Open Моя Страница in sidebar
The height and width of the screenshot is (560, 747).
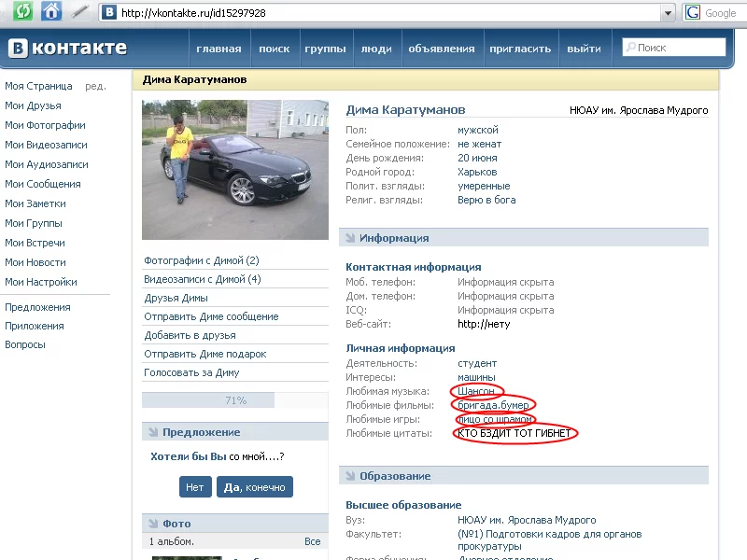tap(38, 86)
